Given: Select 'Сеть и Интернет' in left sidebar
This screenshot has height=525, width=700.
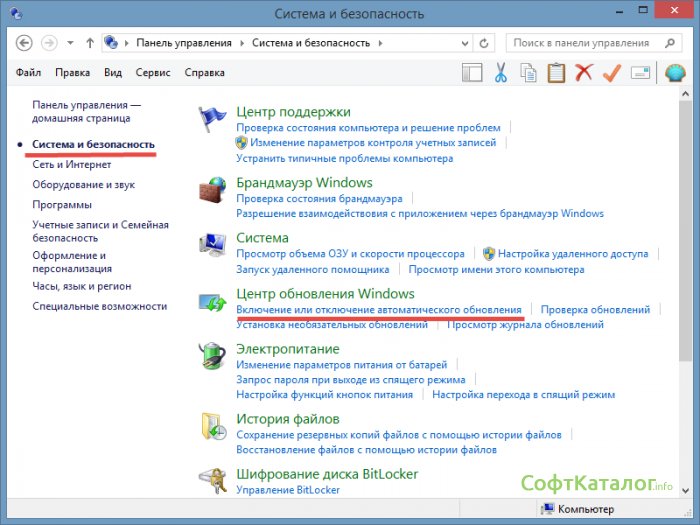Looking at the screenshot, I should 70,165.
